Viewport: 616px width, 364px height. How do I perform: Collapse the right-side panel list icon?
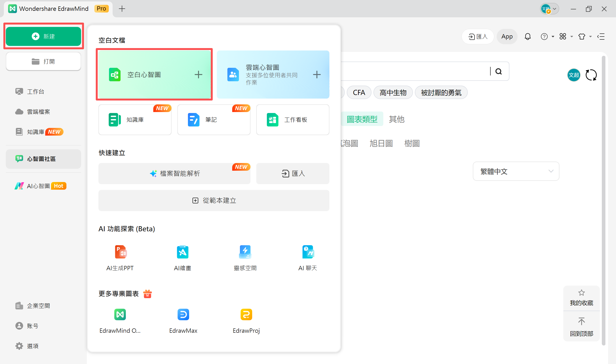click(601, 37)
